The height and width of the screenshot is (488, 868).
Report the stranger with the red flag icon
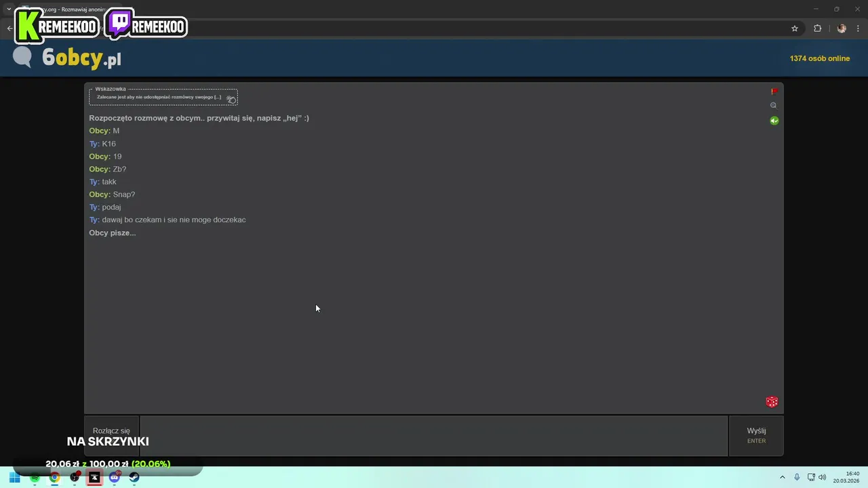coord(774,91)
